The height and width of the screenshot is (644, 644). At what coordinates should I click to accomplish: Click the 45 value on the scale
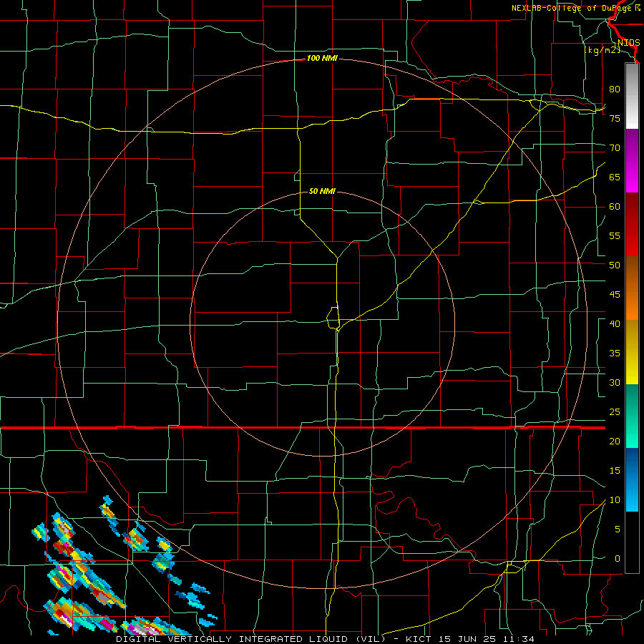[x=615, y=295]
